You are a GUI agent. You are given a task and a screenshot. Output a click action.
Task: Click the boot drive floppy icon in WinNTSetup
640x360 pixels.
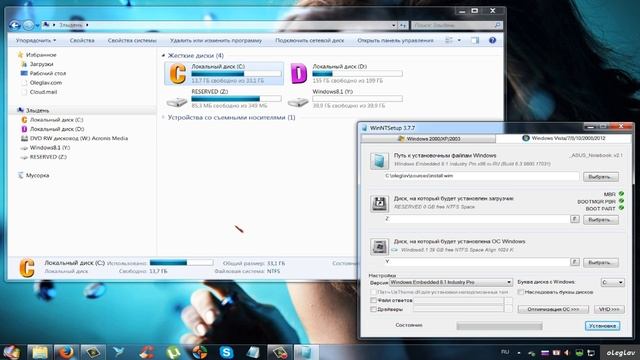click(379, 203)
